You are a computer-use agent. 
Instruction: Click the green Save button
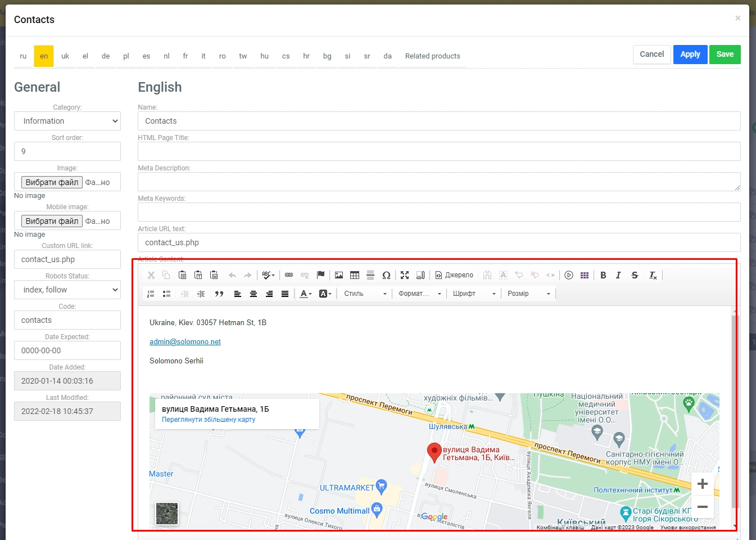725,55
